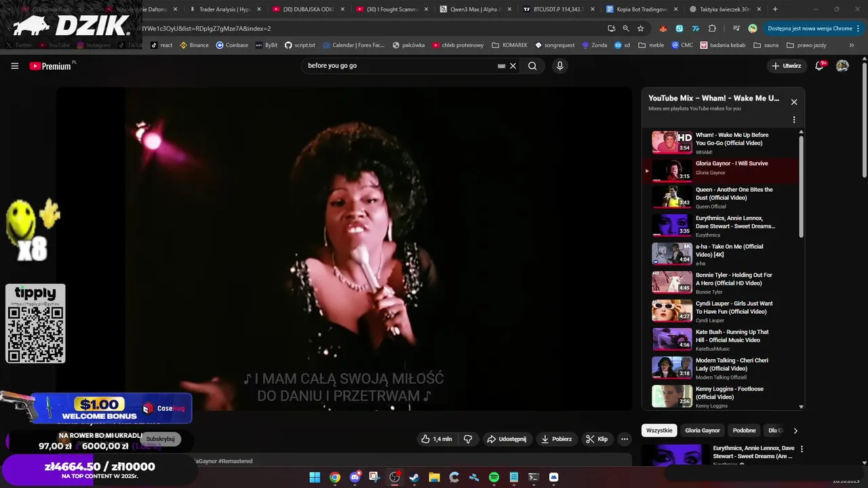Open the YouTube account avatar menu
Image resolution: width=868 pixels, height=488 pixels.
point(842,66)
